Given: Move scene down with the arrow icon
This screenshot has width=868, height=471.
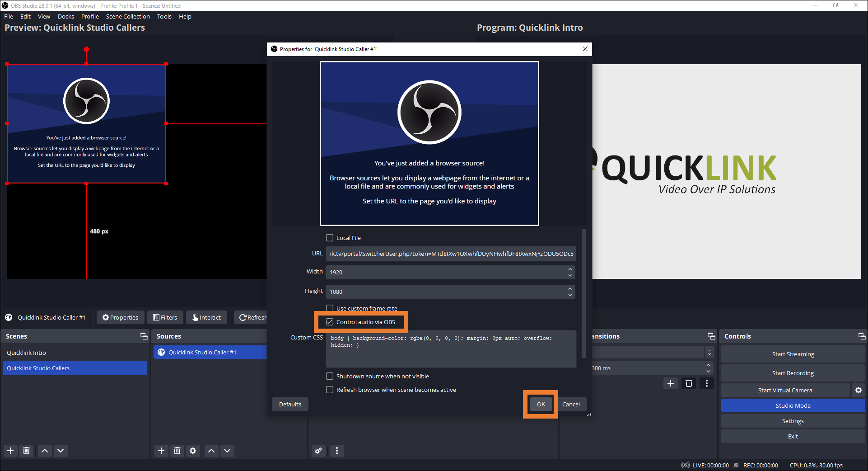Looking at the screenshot, I should (x=61, y=451).
